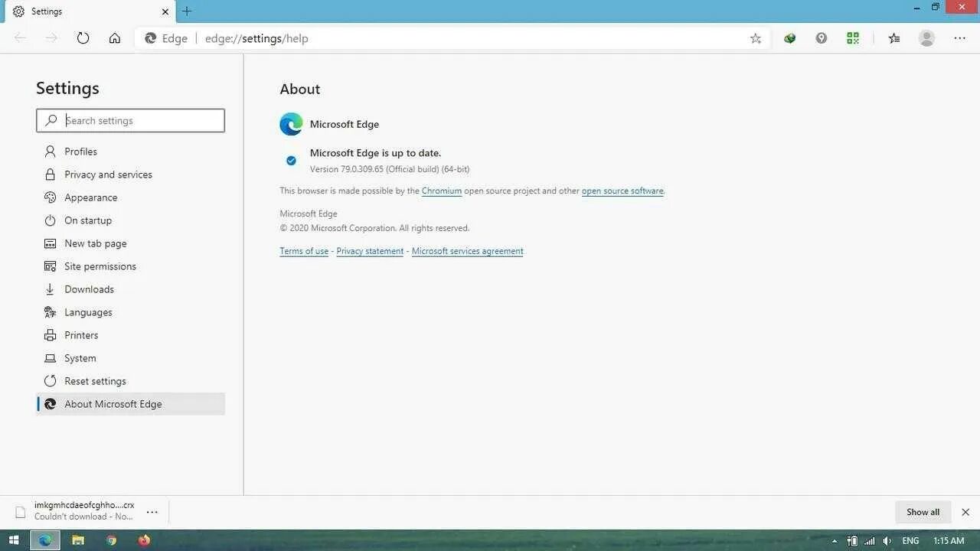Image resolution: width=980 pixels, height=551 pixels.
Task: Click the gray shield extension icon
Action: tap(822, 38)
